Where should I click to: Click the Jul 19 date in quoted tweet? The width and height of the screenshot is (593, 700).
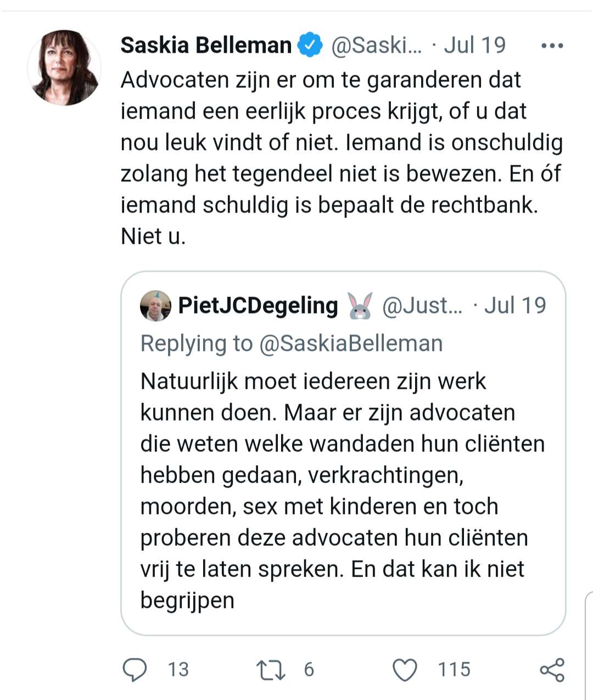[x=515, y=306]
